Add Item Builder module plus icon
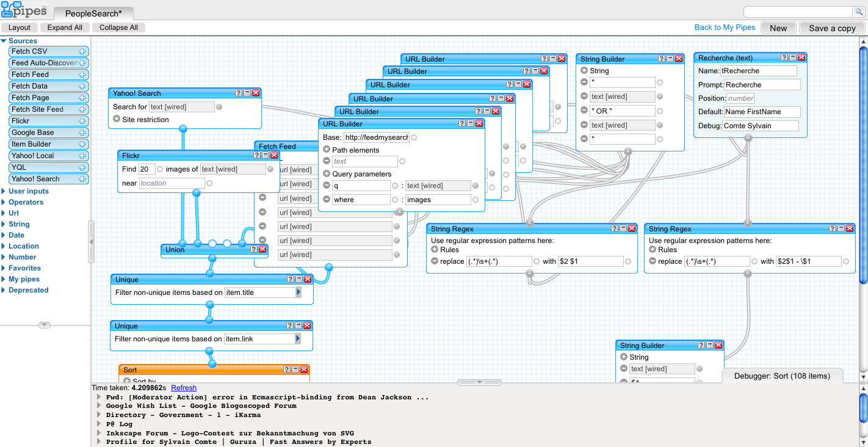 pos(82,144)
